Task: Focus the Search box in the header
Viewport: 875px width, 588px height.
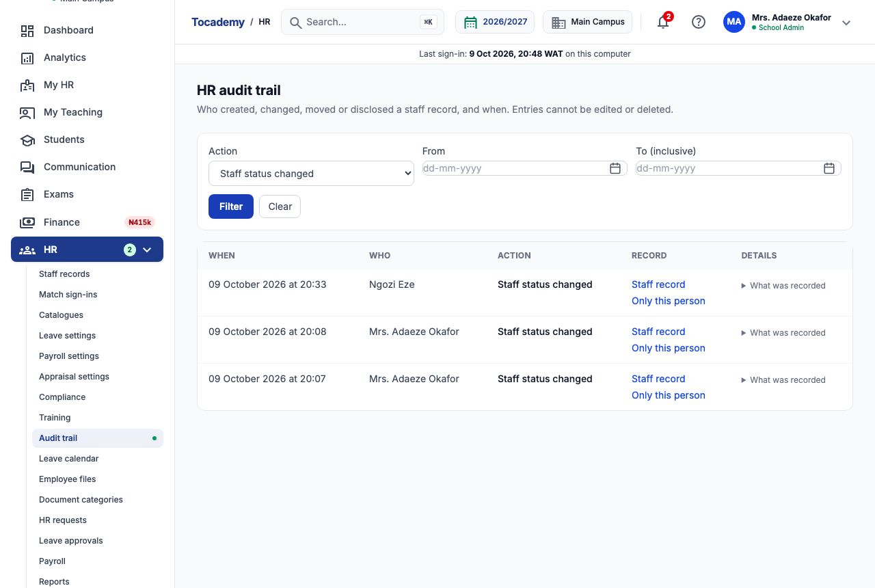Action: pyautogui.click(x=362, y=22)
